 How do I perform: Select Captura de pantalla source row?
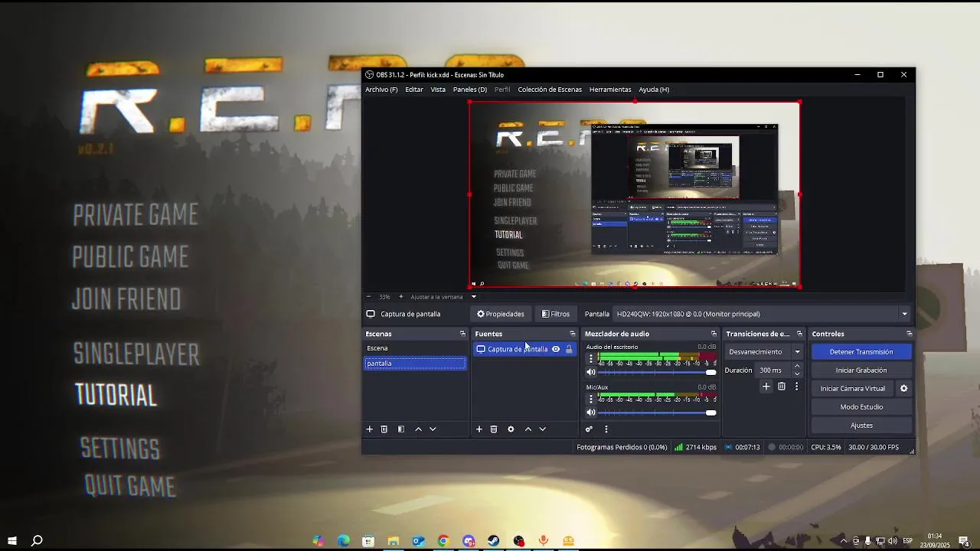524,349
